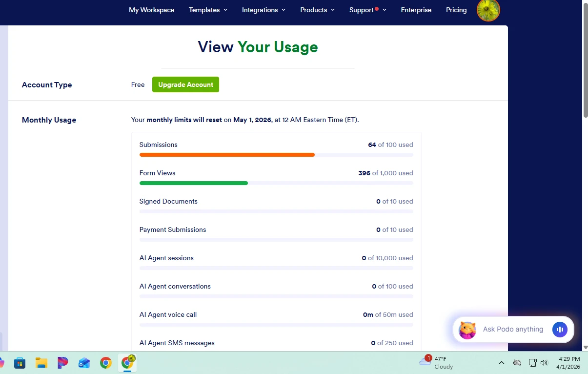This screenshot has width=588, height=374.
Task: Expand the Integrations dropdown menu
Action: point(264,10)
